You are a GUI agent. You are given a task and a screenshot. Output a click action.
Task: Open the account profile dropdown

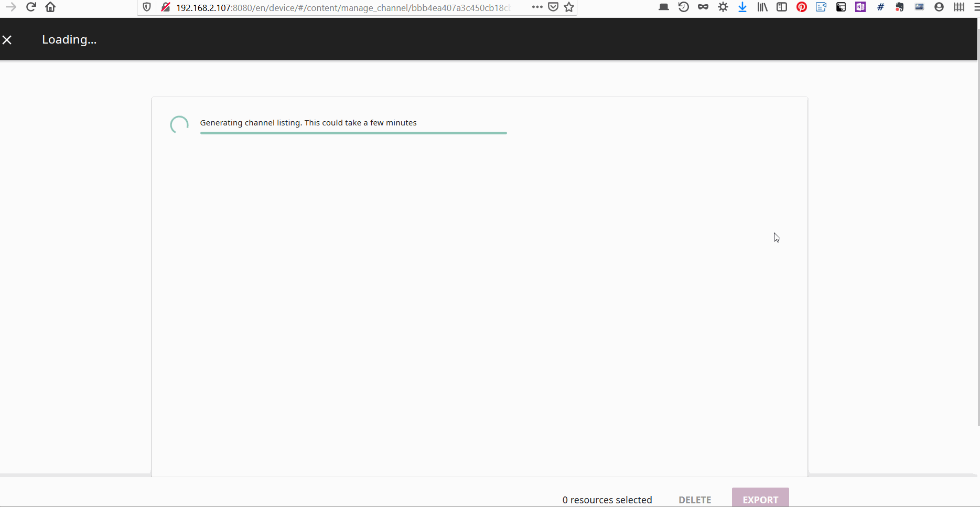939,7
